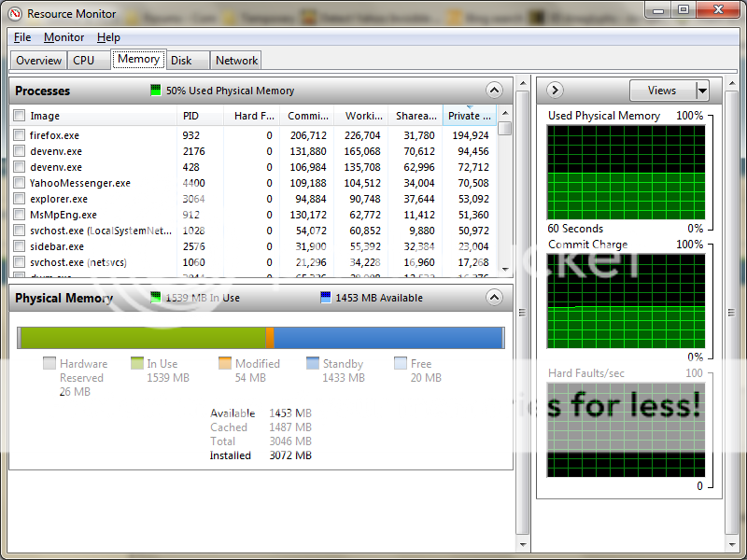Click the Standby legend square
Viewport: 747px width, 560px height.
tap(313, 364)
